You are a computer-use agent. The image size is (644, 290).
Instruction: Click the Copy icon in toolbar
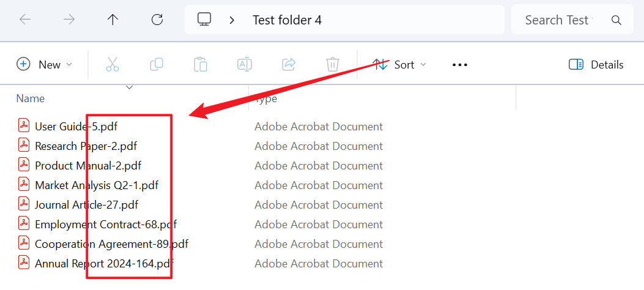(x=157, y=64)
